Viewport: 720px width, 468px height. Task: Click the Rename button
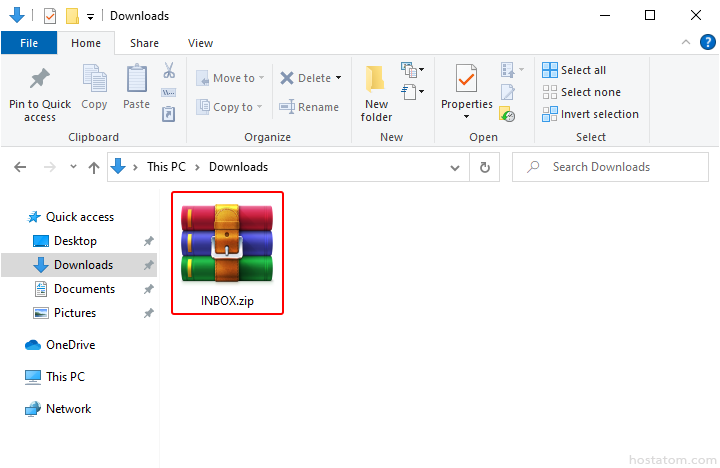[309, 107]
